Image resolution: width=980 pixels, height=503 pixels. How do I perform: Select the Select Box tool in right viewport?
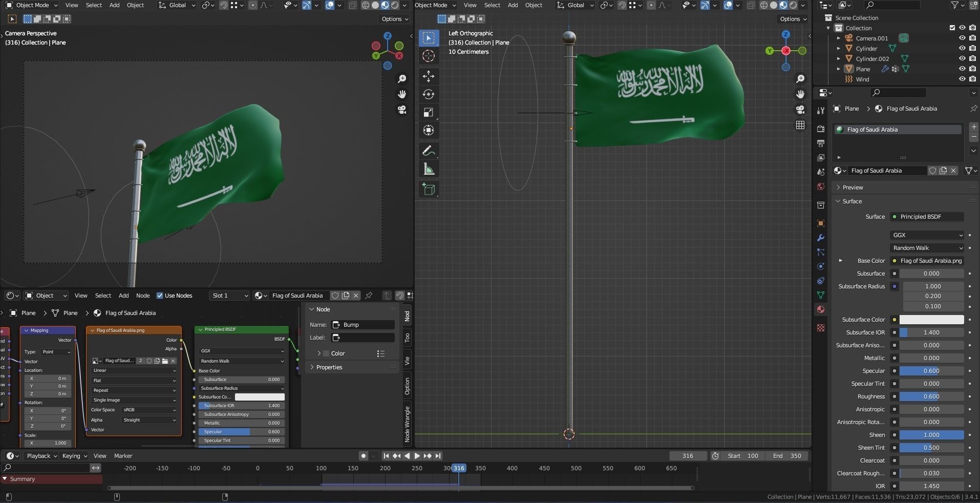[x=429, y=38]
